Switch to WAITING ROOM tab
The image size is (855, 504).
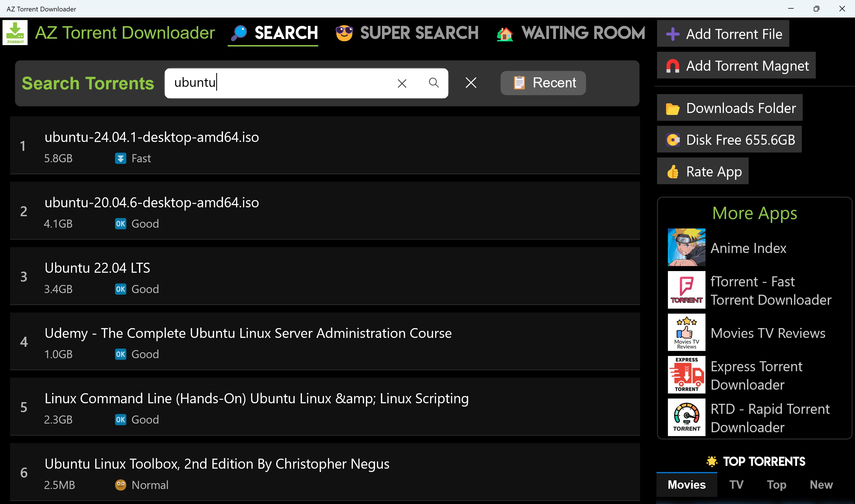(x=571, y=33)
